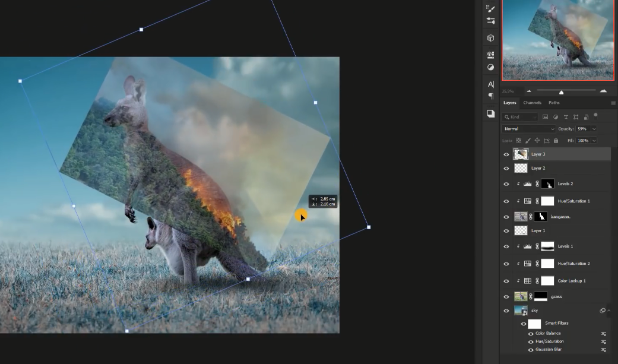Click the Navigator zoom slider handle
This screenshot has height=364, width=618.
pos(561,92)
